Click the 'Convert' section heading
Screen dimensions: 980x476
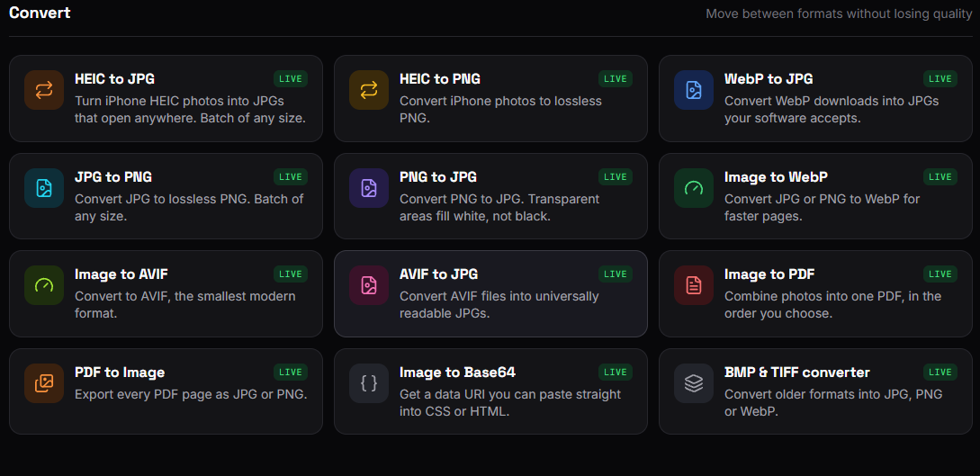tap(40, 13)
